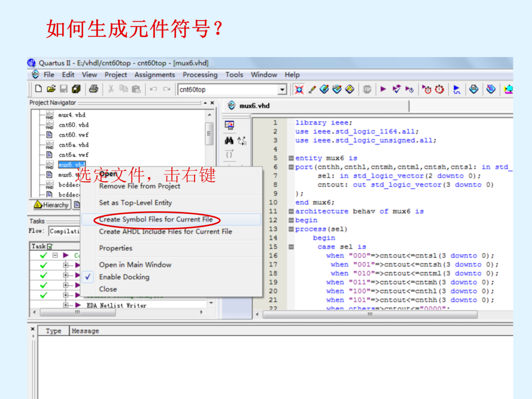Choose Remove File from Project
Image resolution: width=532 pixels, height=399 pixels.
pos(171,186)
